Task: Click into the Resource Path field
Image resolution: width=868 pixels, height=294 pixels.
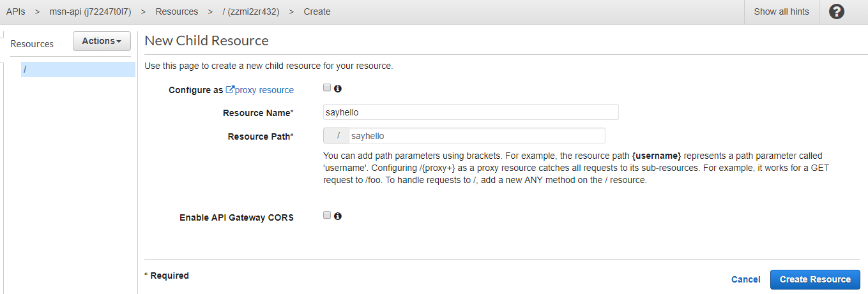Action: tap(476, 136)
